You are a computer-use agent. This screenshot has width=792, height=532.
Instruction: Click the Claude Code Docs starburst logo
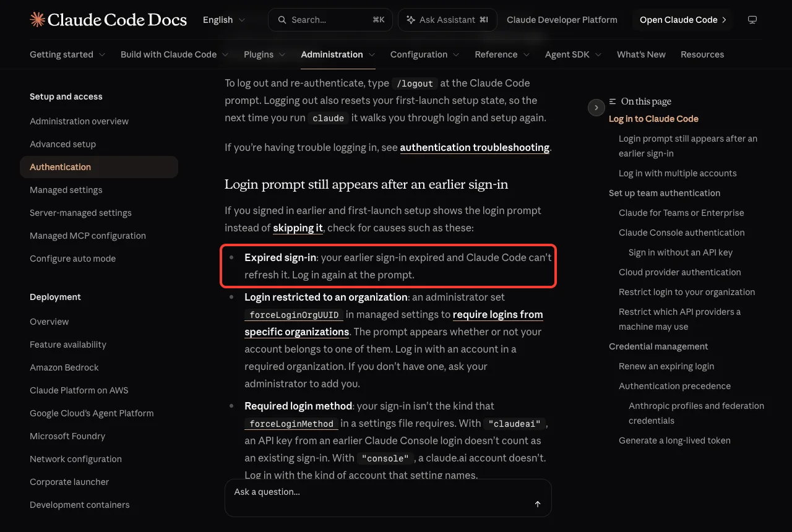[x=37, y=20]
